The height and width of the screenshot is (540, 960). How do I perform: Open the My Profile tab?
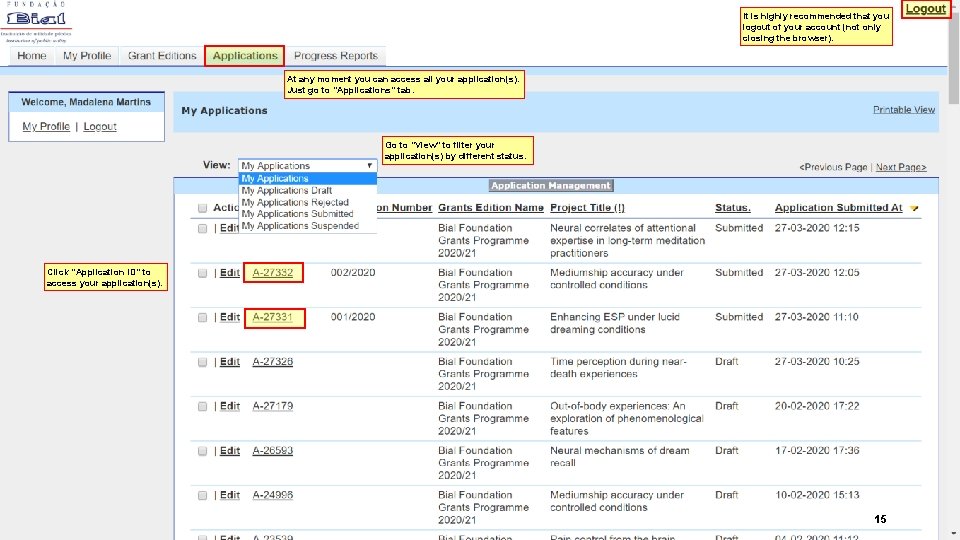(x=87, y=56)
